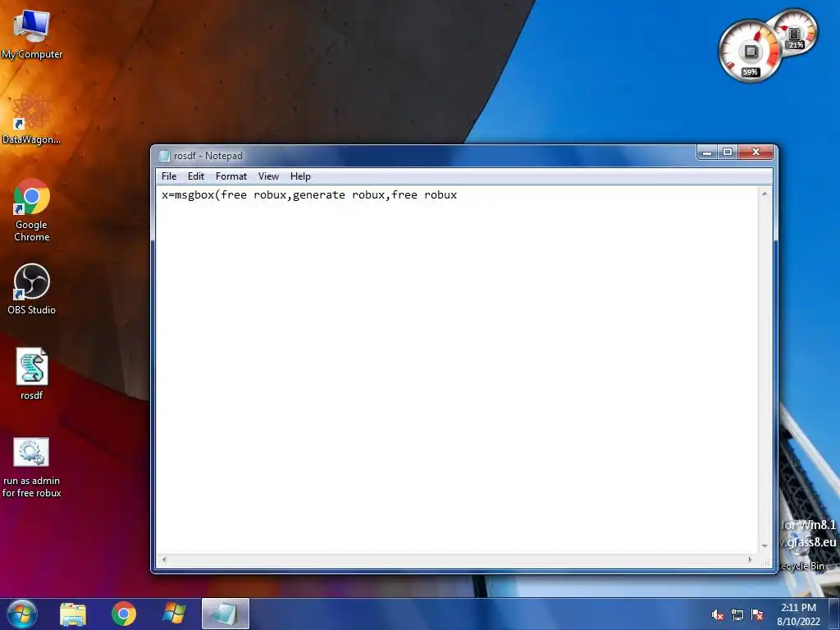The width and height of the screenshot is (840, 630).
Task: Close the rosdf Notepad window
Action: (756, 152)
